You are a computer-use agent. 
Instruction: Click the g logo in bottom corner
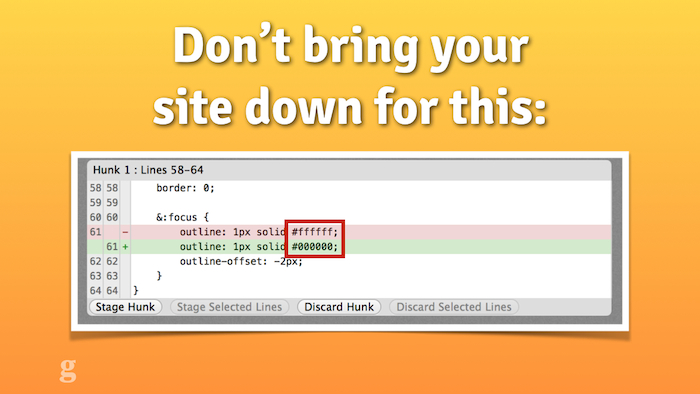coord(68,370)
